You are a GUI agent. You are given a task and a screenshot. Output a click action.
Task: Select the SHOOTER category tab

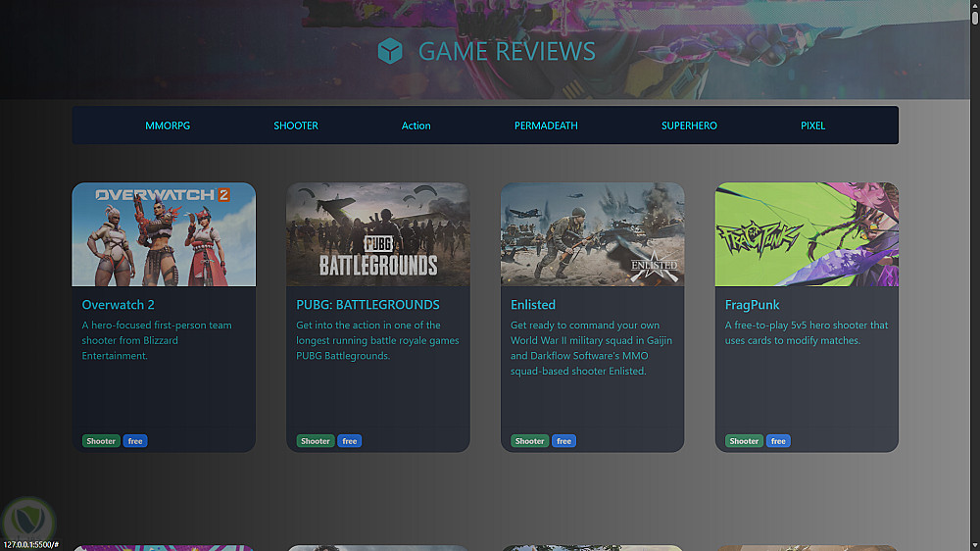296,125
